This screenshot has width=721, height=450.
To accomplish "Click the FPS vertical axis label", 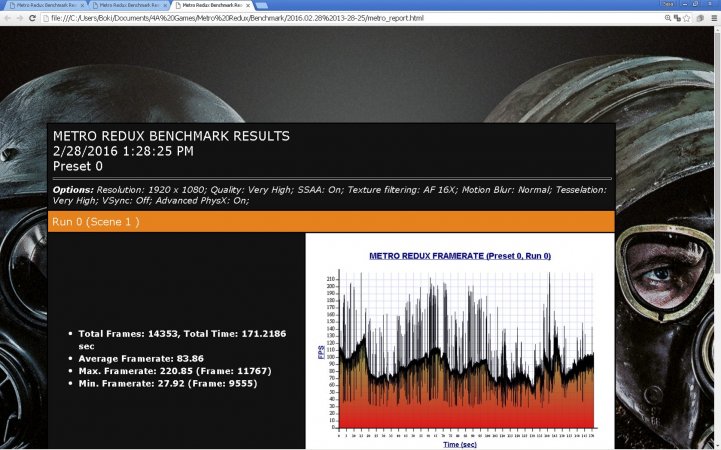I will pos(321,352).
